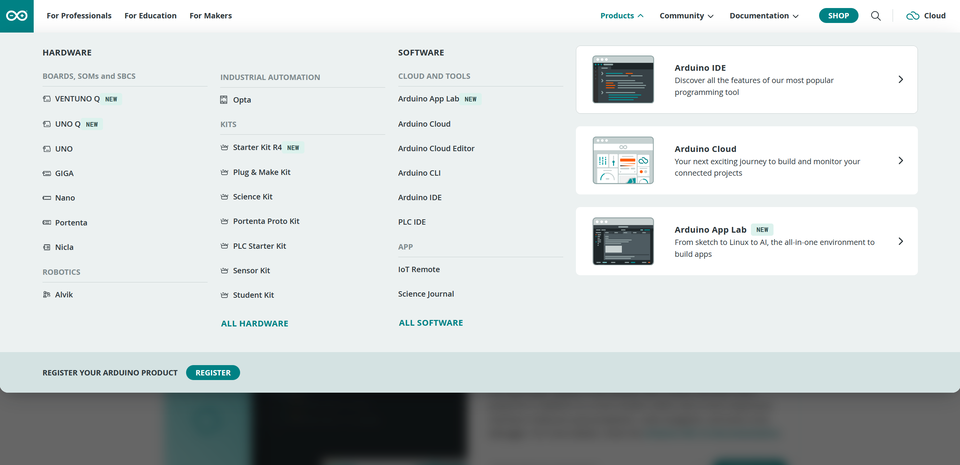Open the ALL HARDWARE link
This screenshot has width=960, height=465.
[x=255, y=324]
